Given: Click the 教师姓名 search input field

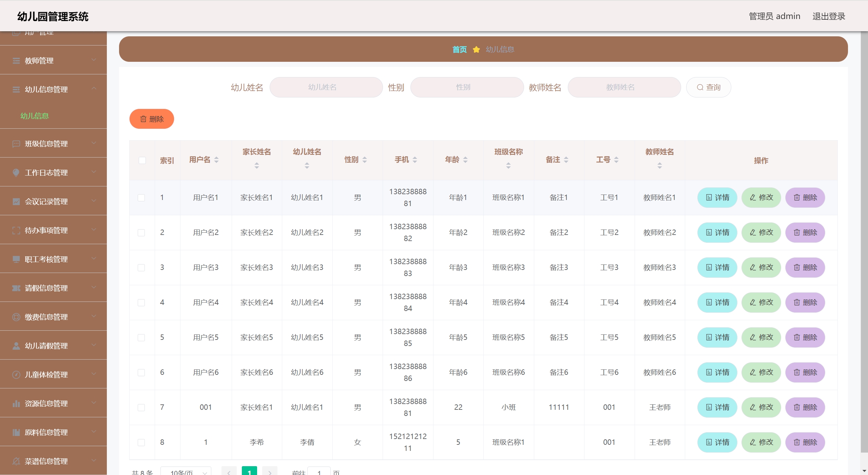Looking at the screenshot, I should pyautogui.click(x=624, y=87).
